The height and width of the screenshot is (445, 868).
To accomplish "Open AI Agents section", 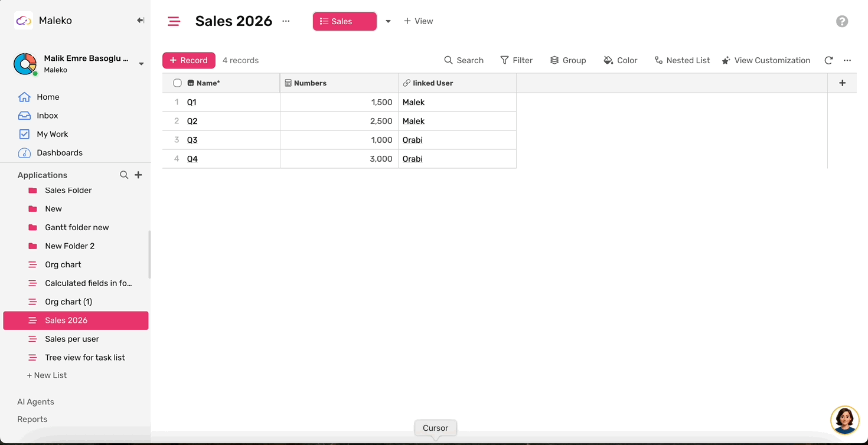I will point(35,402).
